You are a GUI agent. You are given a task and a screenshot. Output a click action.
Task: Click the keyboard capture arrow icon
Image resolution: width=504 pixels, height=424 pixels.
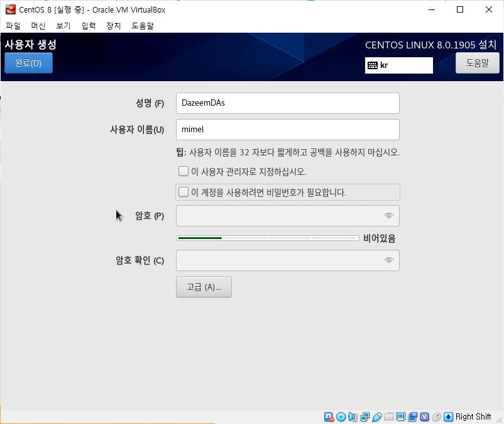click(x=448, y=416)
